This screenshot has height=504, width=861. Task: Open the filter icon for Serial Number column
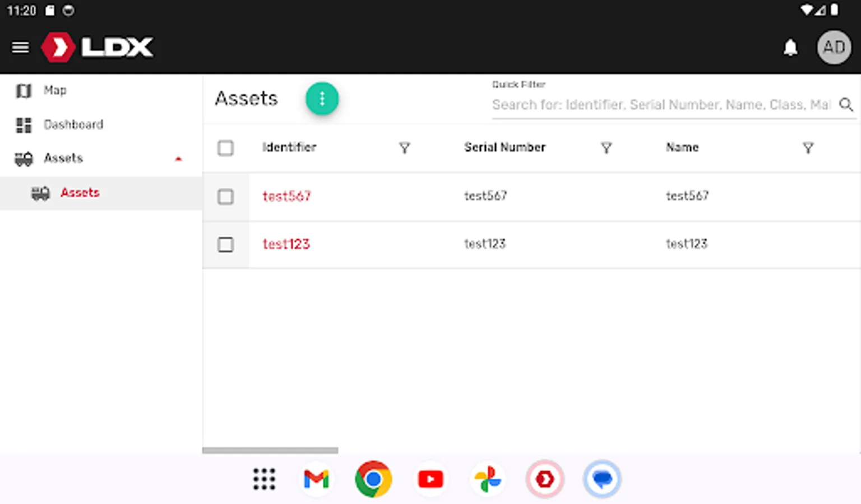tap(607, 148)
